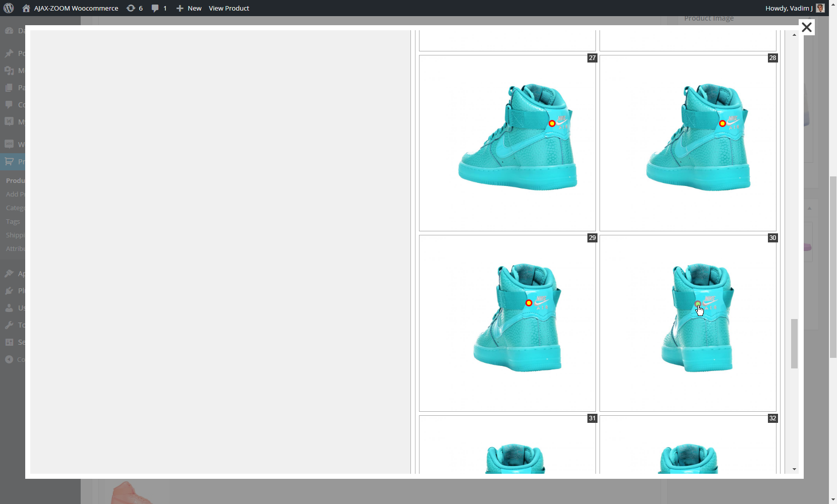Select hotspot marker on frame 29 shoe
This screenshot has height=504, width=837.
(529, 303)
